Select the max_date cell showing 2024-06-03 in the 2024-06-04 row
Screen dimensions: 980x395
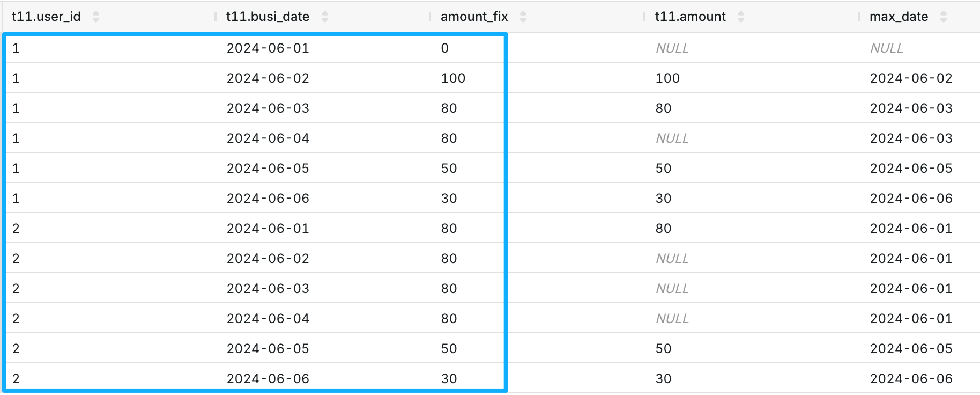(x=911, y=138)
